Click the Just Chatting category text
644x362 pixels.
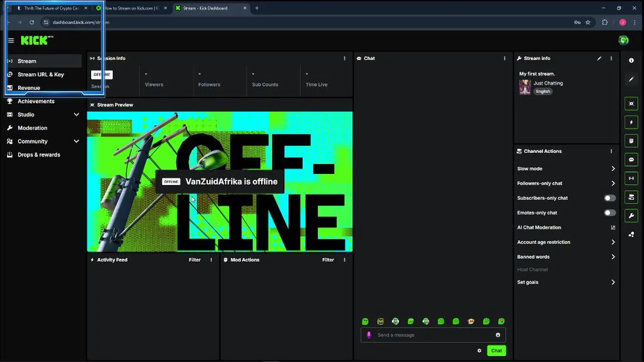click(548, 83)
